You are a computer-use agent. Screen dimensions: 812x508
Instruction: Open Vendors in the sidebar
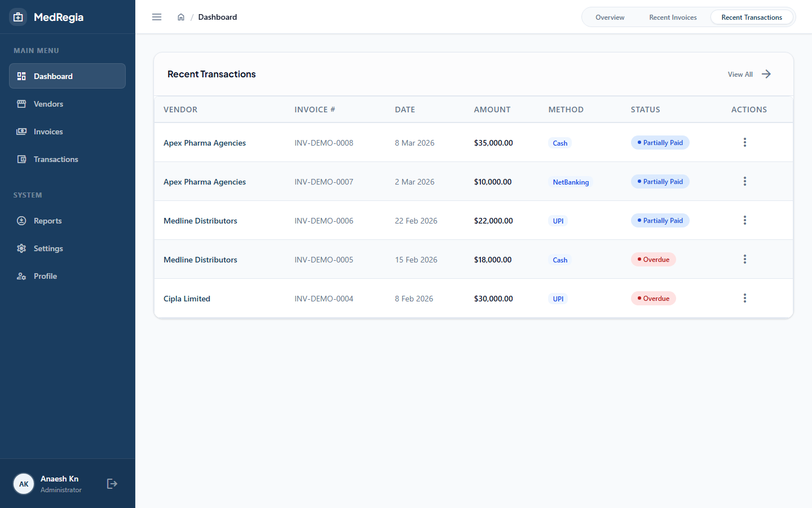point(67,104)
